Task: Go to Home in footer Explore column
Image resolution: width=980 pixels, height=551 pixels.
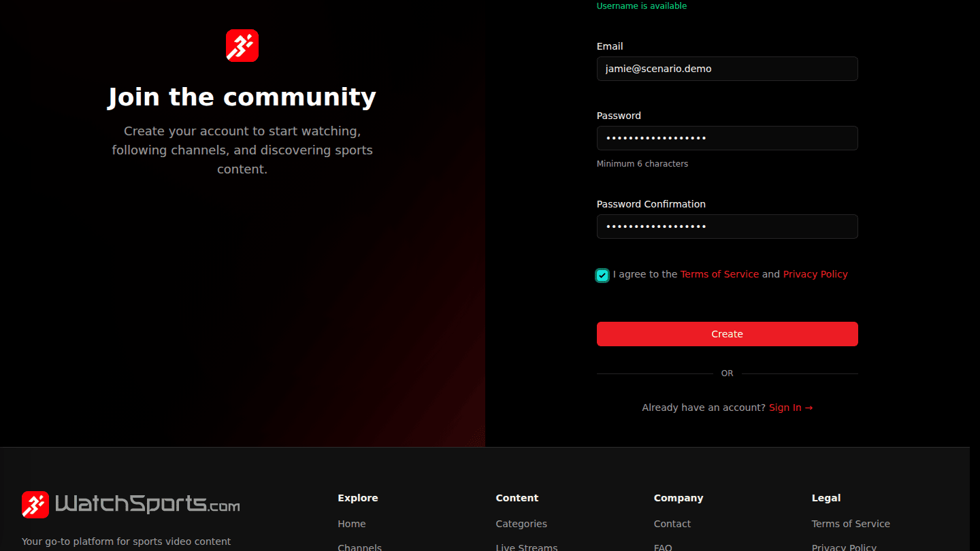Action: 352,524
